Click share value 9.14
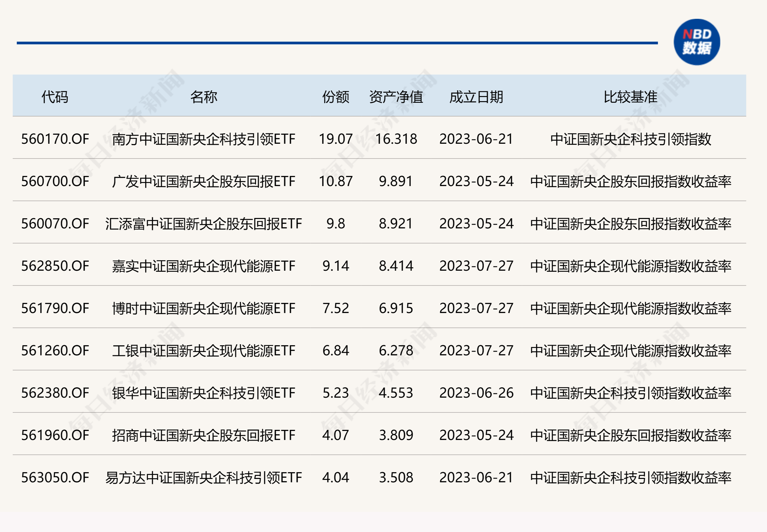Image resolution: width=767 pixels, height=532 pixels. point(336,266)
